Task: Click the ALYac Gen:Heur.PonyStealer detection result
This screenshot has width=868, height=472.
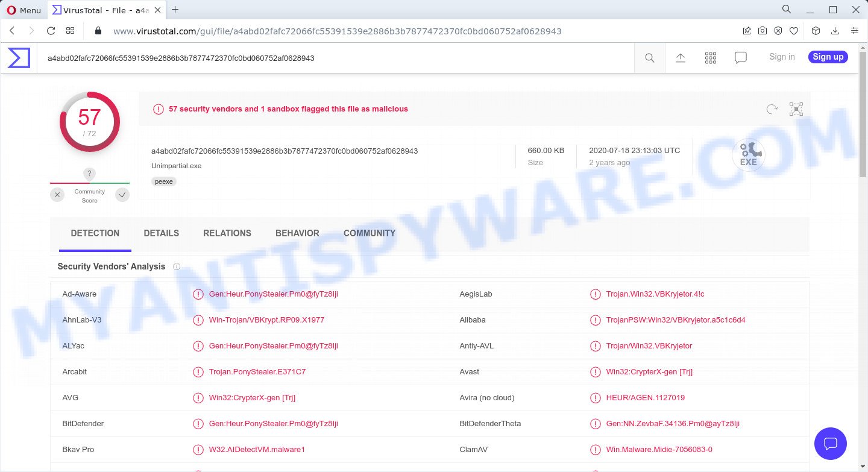Action: (273, 346)
